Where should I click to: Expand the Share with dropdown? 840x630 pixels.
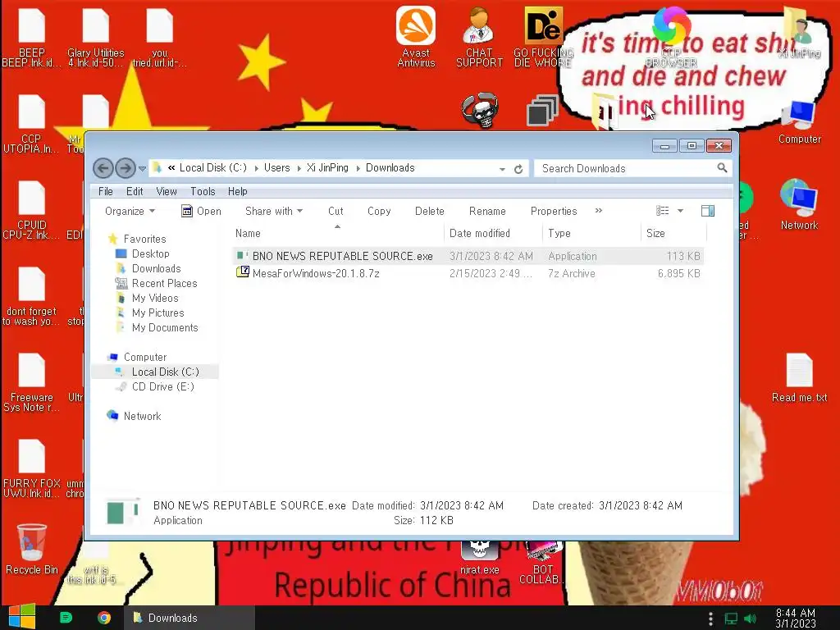(274, 211)
